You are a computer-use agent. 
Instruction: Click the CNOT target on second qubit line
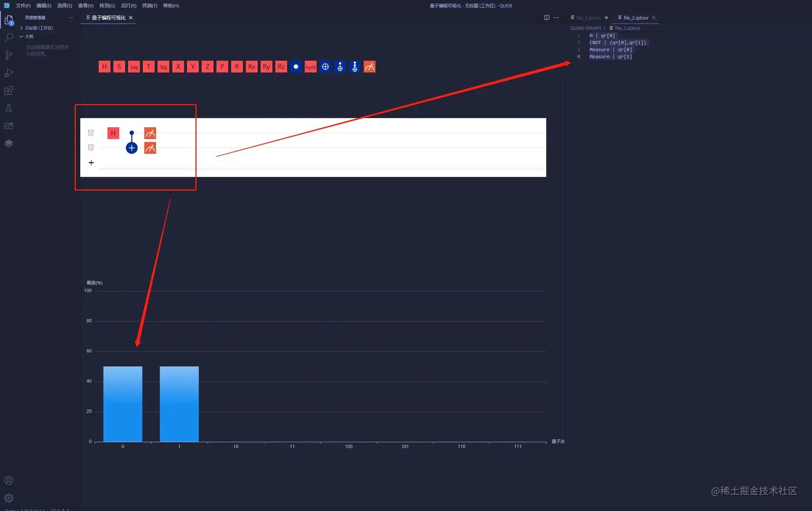coord(132,148)
